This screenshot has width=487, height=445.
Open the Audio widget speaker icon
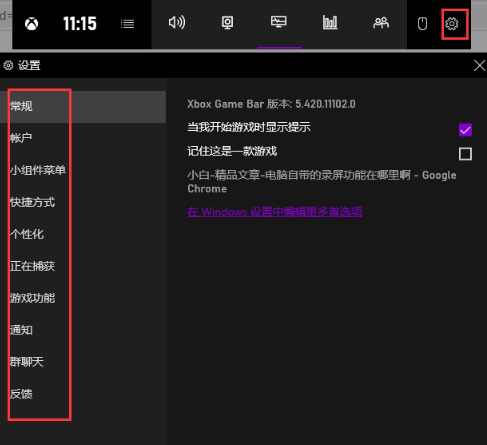[x=177, y=23]
